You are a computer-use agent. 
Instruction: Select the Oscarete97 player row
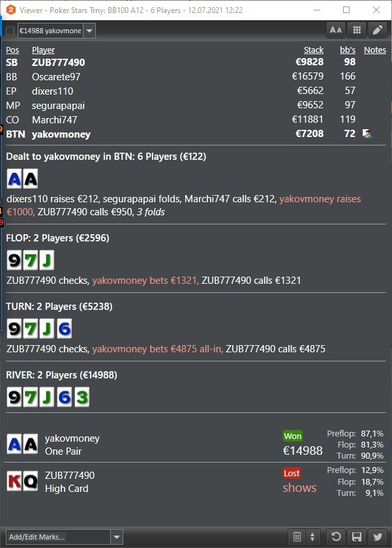click(x=196, y=76)
